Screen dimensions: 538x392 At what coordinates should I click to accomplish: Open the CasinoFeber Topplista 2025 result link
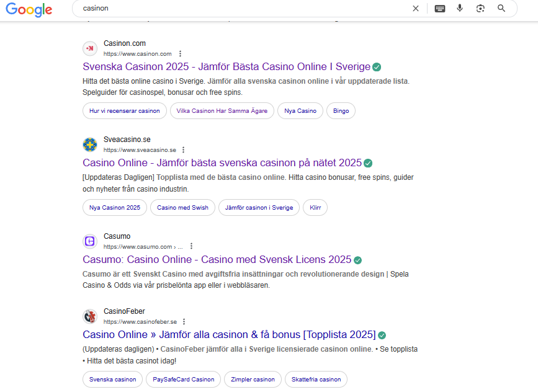click(229, 334)
